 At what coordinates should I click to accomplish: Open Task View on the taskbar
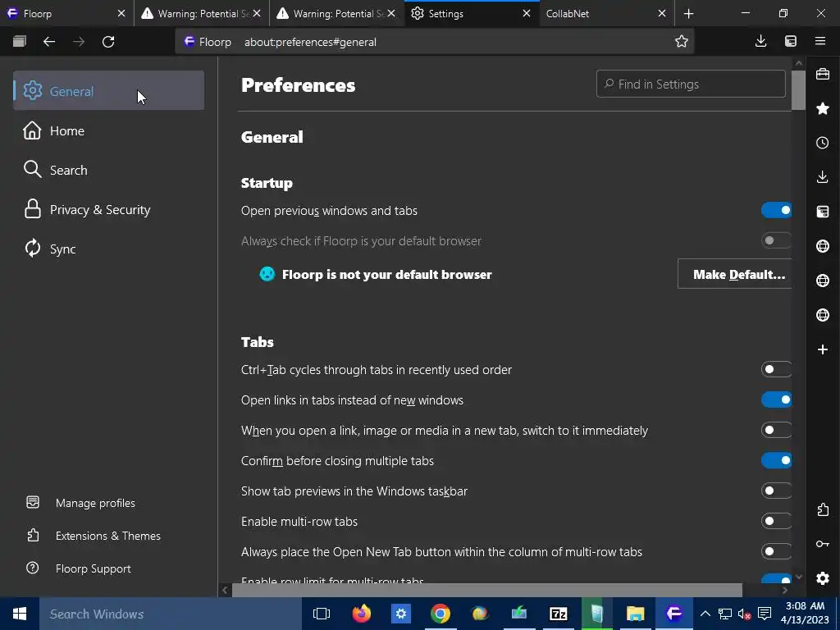coord(322,614)
